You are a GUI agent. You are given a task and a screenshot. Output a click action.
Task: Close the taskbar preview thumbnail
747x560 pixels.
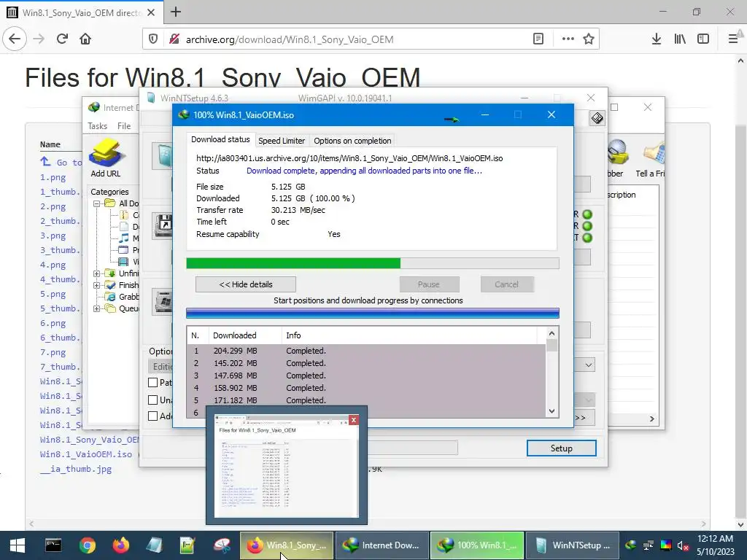[x=354, y=420]
